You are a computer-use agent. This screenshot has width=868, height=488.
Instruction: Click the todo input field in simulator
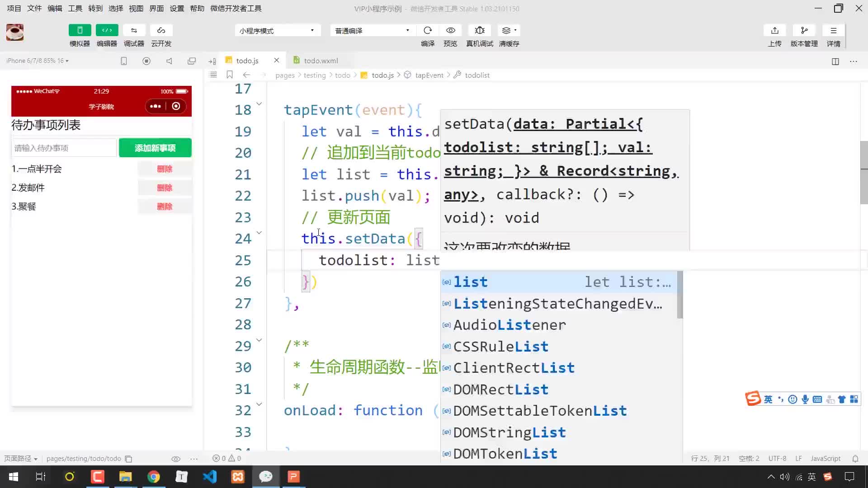(x=64, y=148)
